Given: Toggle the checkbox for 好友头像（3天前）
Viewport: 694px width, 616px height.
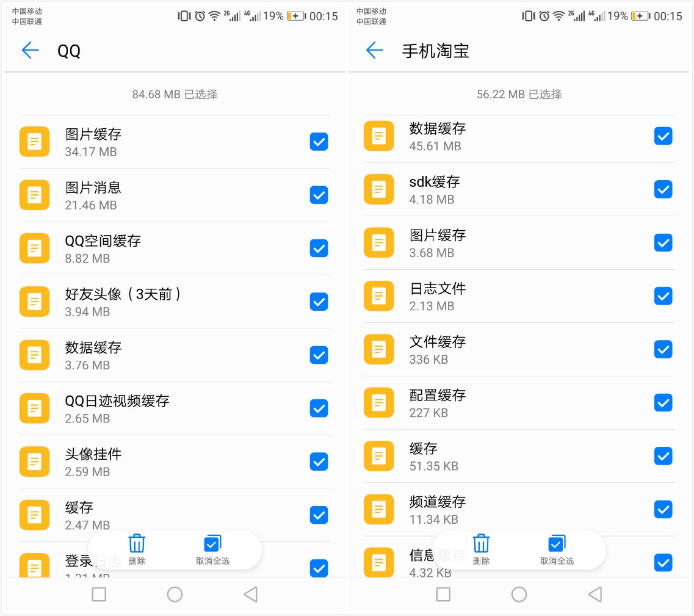Looking at the screenshot, I should 319,302.
